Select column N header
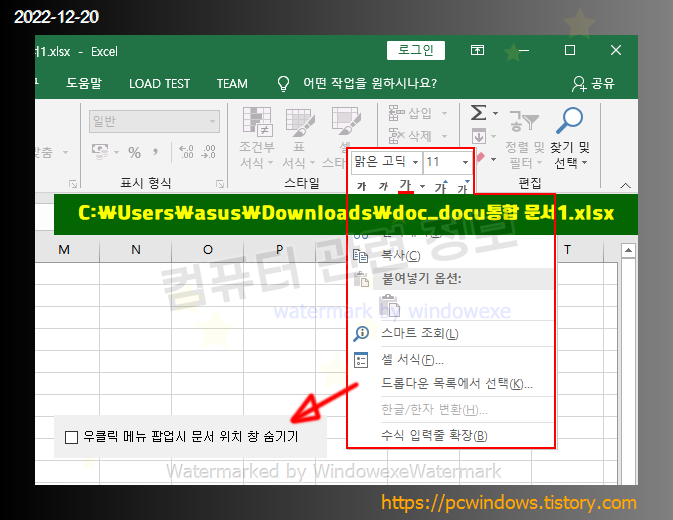 (x=136, y=250)
